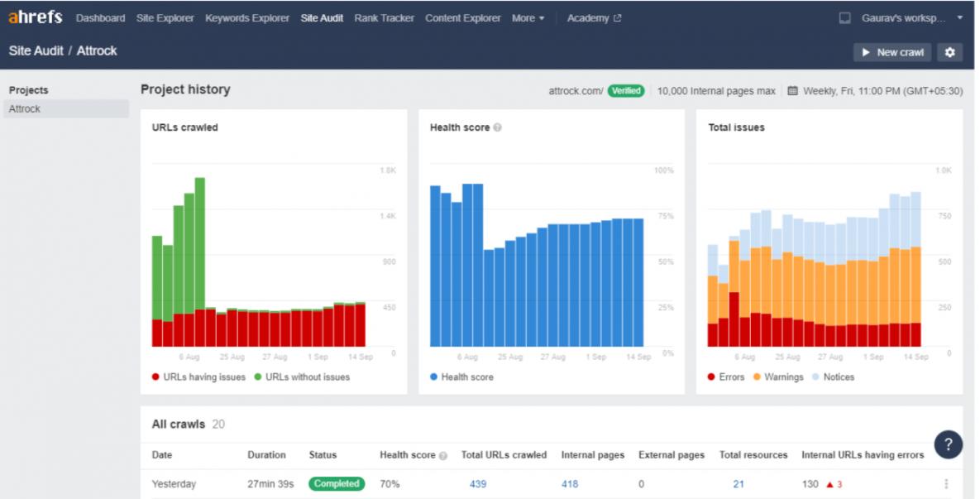980x499 pixels.
Task: Click the workspace monitor icon
Action: click(844, 18)
